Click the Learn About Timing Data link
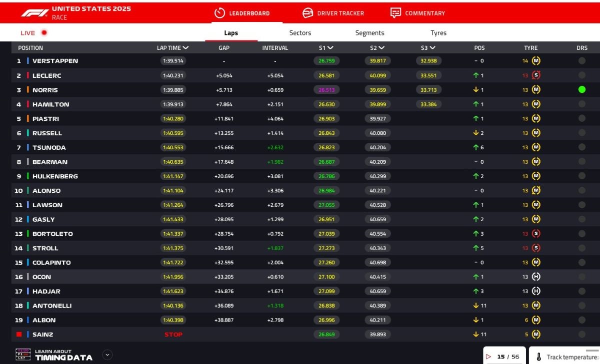 tap(63, 355)
